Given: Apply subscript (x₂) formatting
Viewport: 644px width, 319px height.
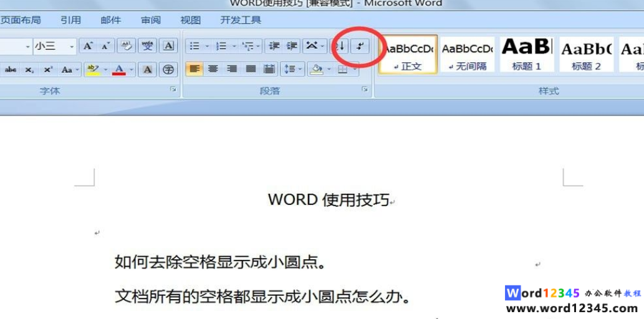Looking at the screenshot, I should (x=29, y=69).
